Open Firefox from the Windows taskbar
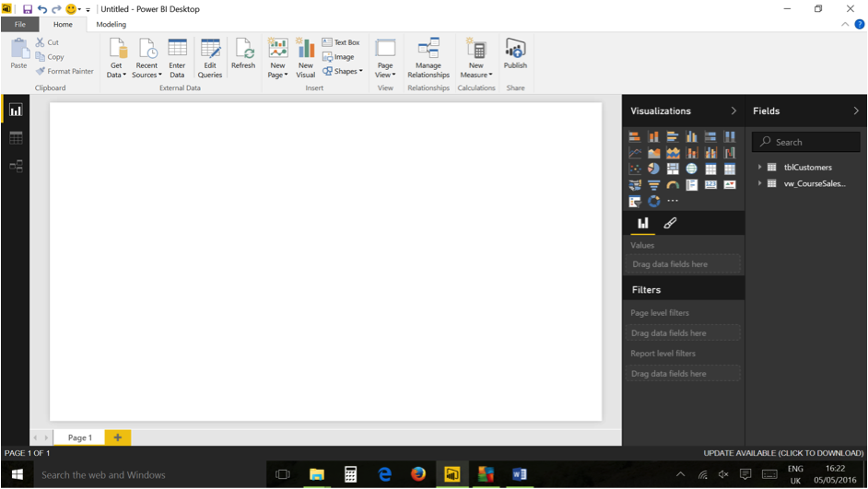 coord(418,474)
